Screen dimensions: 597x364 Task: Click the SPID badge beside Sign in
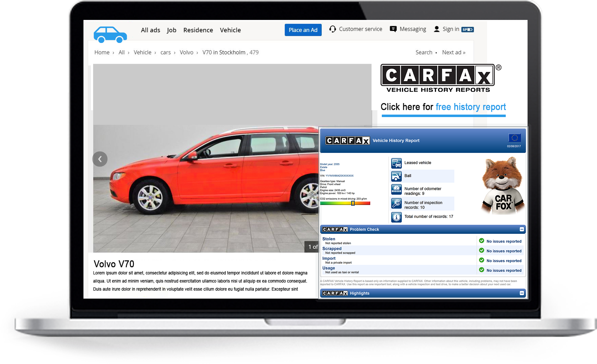point(467,30)
